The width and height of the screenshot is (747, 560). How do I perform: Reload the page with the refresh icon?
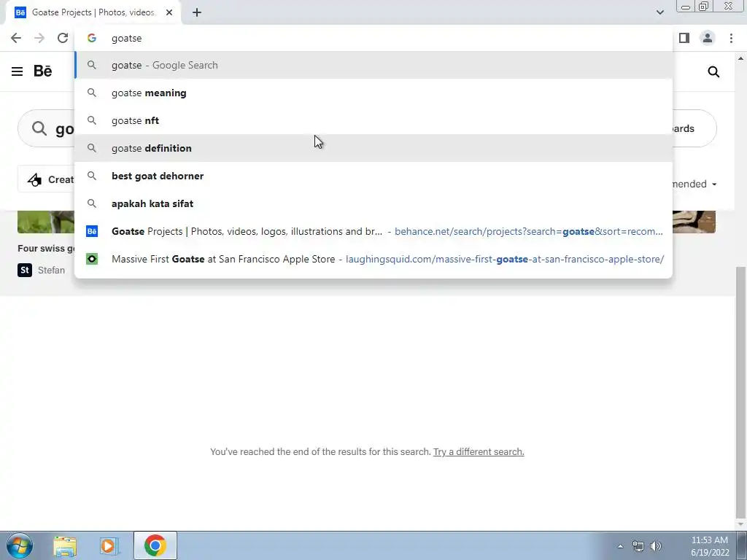(63, 38)
